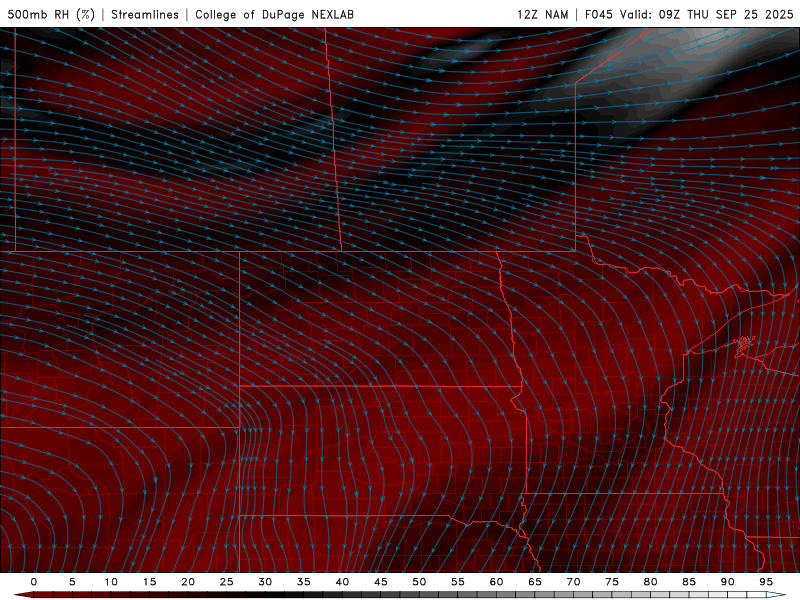Click the white right arrow end of color bar
This screenshot has height=600, width=800.
(776, 595)
